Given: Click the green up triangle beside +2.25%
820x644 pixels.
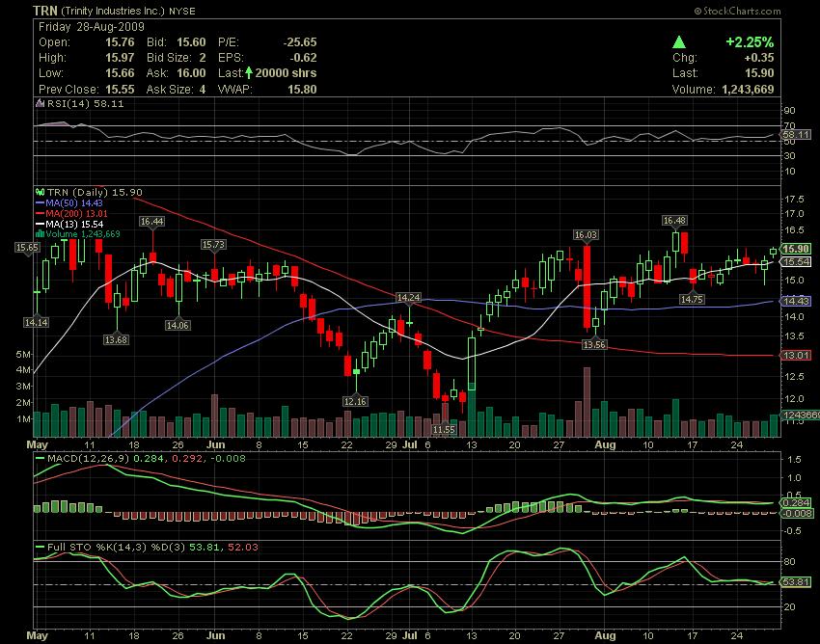Looking at the screenshot, I should click(679, 42).
